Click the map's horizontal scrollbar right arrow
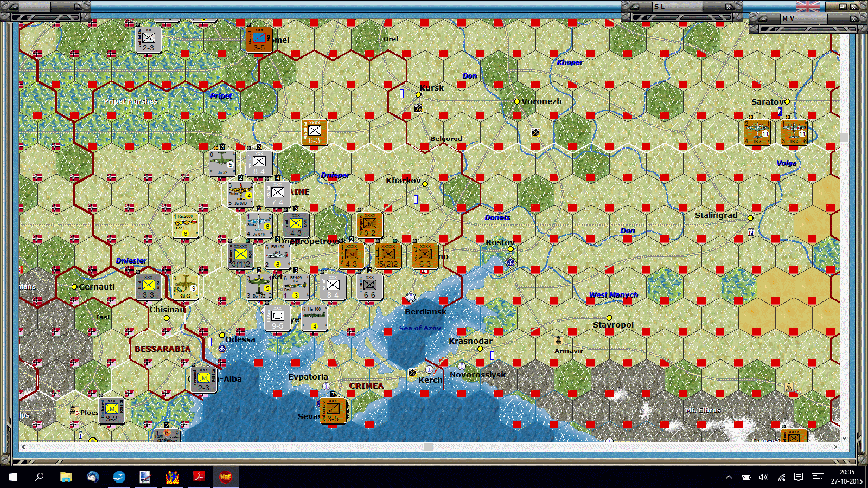 [835, 447]
